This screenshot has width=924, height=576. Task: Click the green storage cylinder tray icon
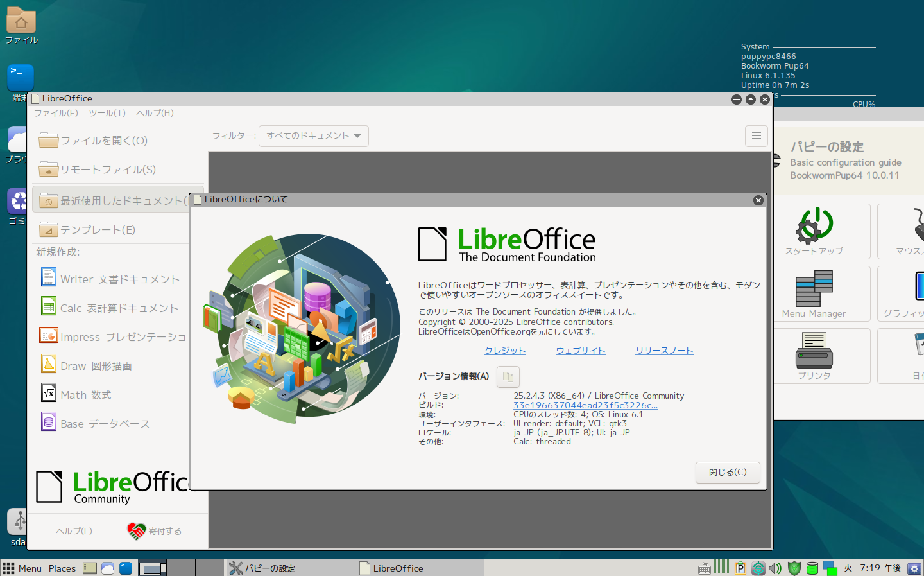(x=812, y=568)
